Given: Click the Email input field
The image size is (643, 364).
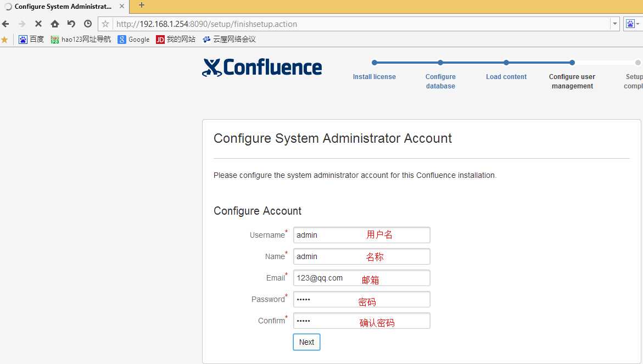Looking at the screenshot, I should point(362,278).
